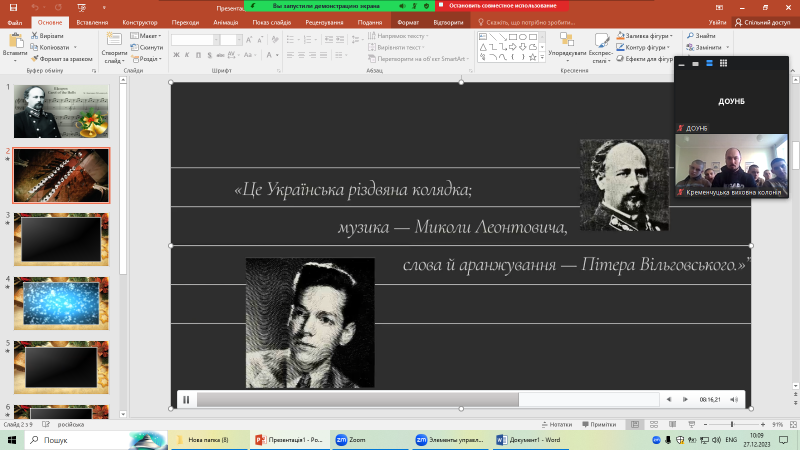
Task: Select the right arrow shape in the gallery
Action: click(x=513, y=47)
